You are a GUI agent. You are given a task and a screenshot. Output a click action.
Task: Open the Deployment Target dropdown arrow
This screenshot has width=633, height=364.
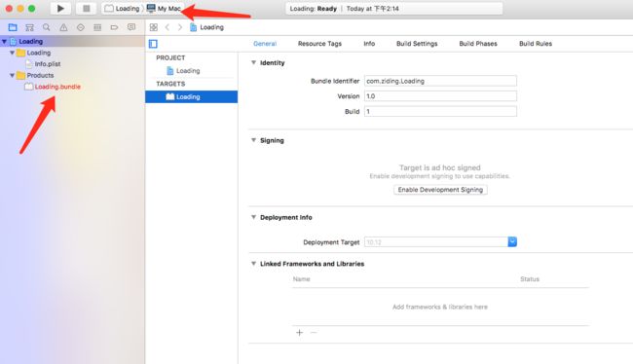tap(512, 241)
